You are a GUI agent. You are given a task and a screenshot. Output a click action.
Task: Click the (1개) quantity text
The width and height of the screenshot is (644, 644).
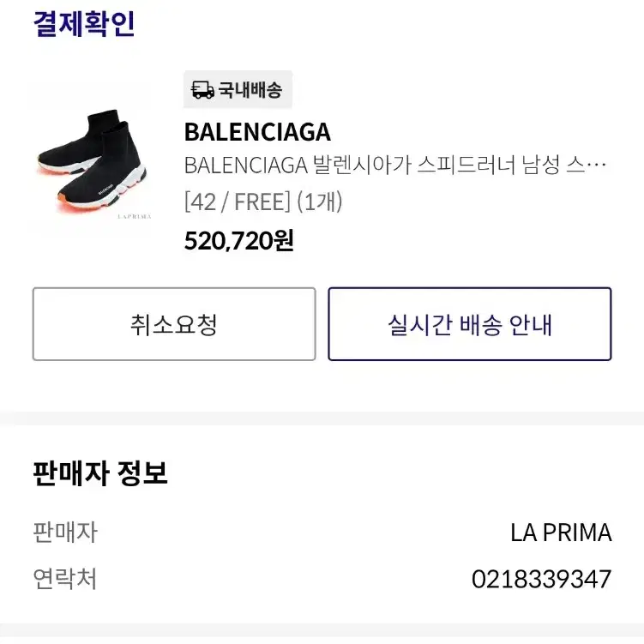click(320, 202)
